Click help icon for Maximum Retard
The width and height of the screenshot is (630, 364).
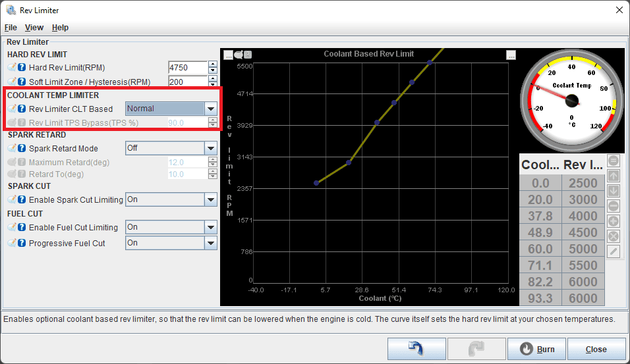click(22, 162)
